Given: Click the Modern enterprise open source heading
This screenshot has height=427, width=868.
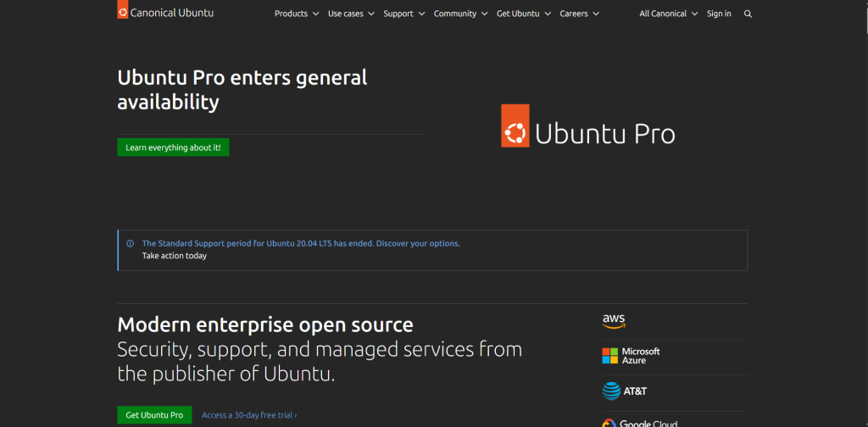Looking at the screenshot, I should click(x=265, y=324).
